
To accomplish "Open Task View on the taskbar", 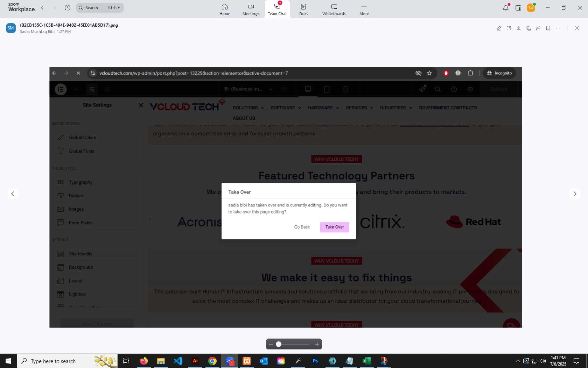I will (x=126, y=361).
